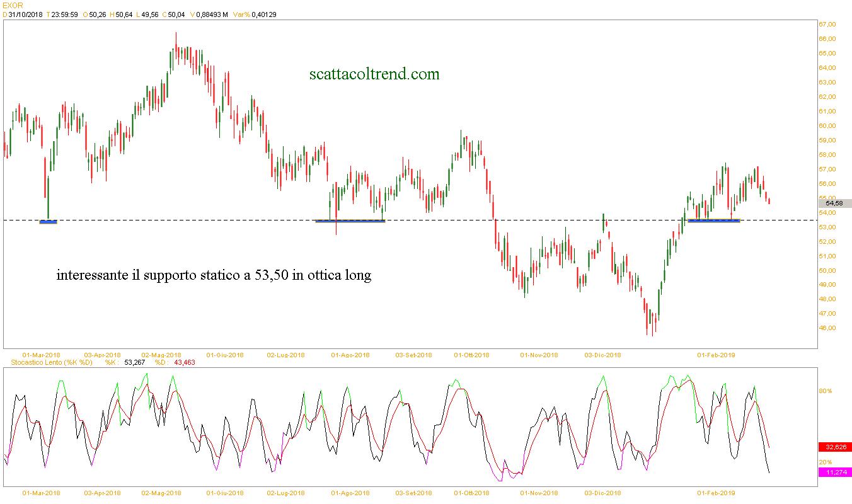Click the 67,00 label on the price axis
Viewport: 852px width, 504px height.
click(827, 25)
